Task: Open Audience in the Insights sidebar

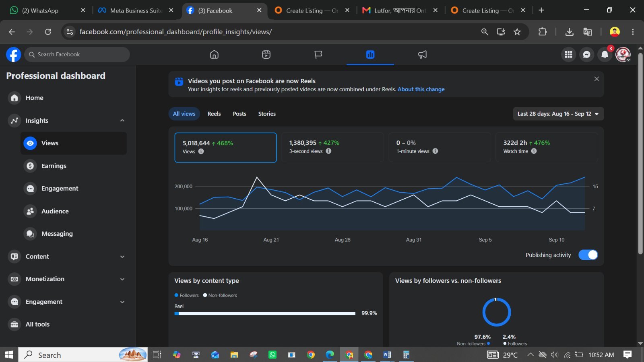Action: pos(74,211)
